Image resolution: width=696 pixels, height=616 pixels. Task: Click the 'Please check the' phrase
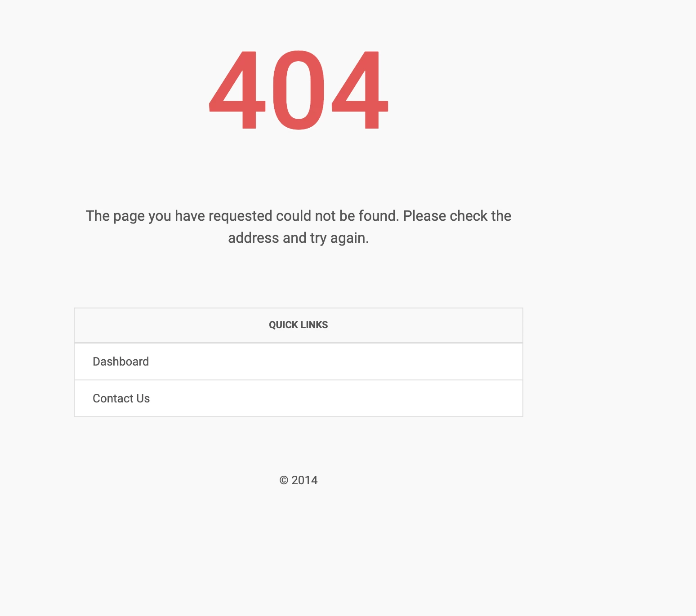tap(457, 216)
